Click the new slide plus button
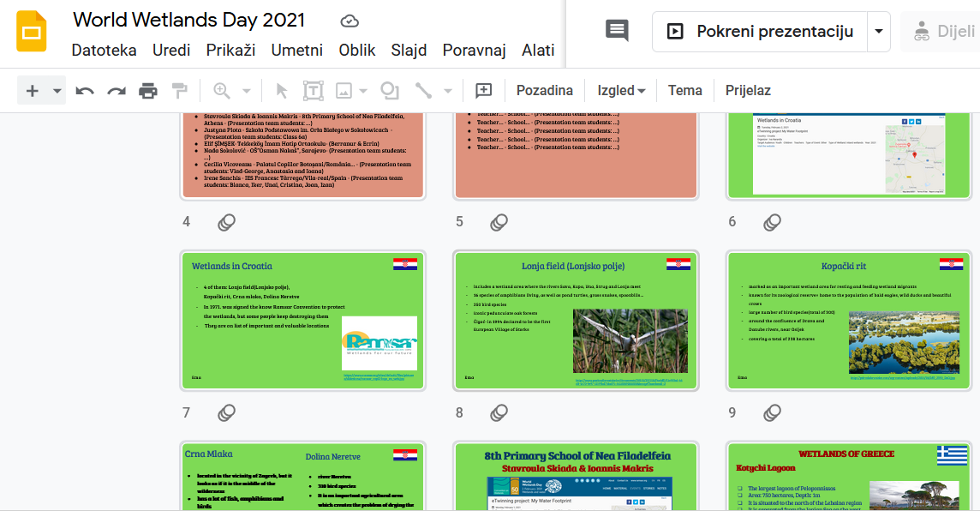Image resolution: width=980 pixels, height=511 pixels. tap(32, 91)
